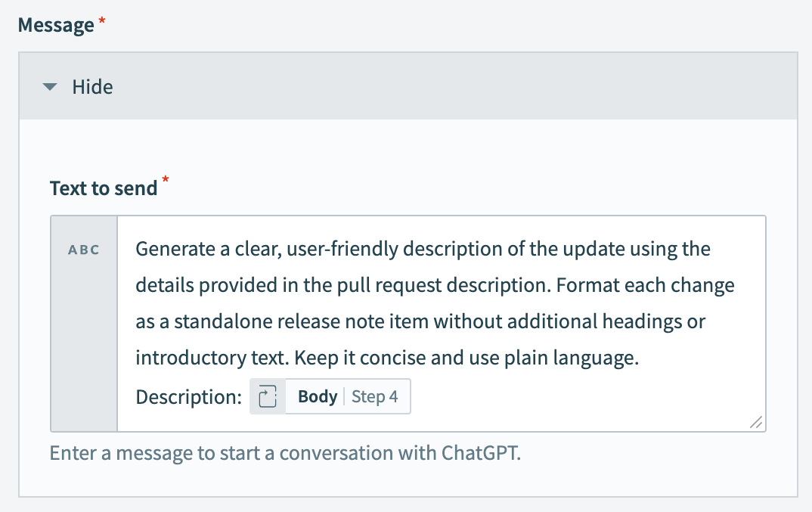This screenshot has height=512, width=812.
Task: Click the ABC text type indicator
Action: [x=84, y=250]
